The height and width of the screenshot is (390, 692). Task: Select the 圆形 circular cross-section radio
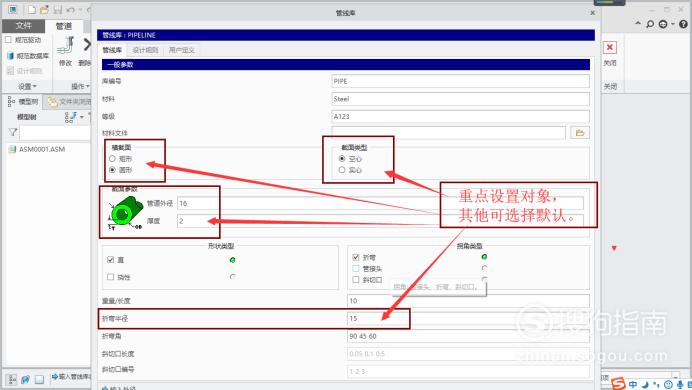click(112, 170)
